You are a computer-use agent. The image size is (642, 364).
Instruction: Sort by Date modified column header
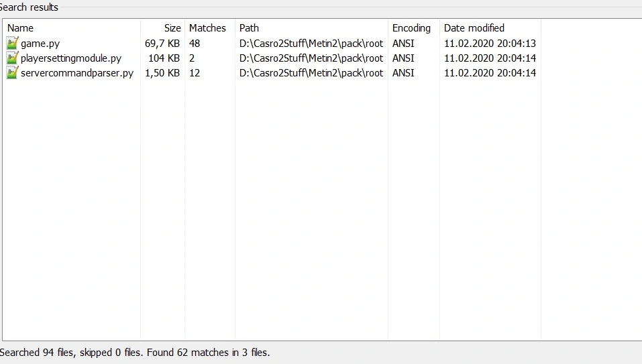click(474, 28)
